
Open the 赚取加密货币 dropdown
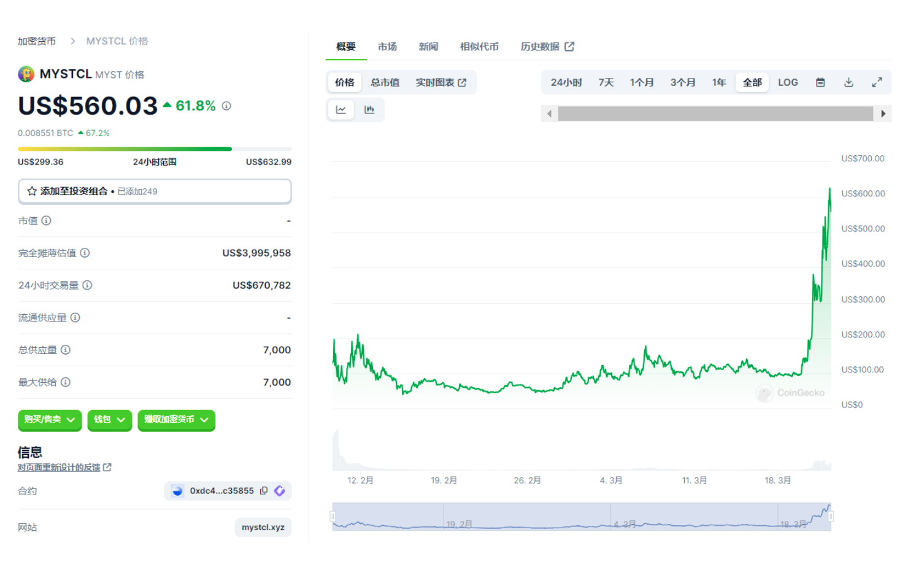click(177, 420)
